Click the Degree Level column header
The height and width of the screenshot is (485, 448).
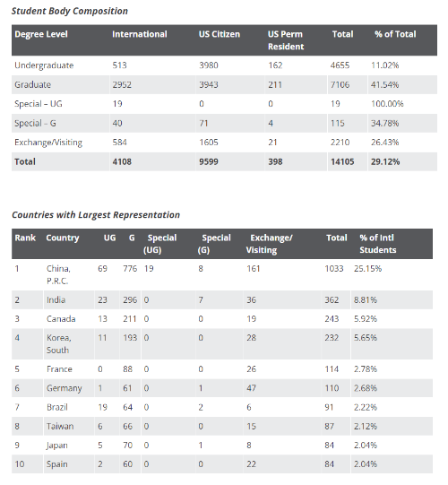coord(41,34)
